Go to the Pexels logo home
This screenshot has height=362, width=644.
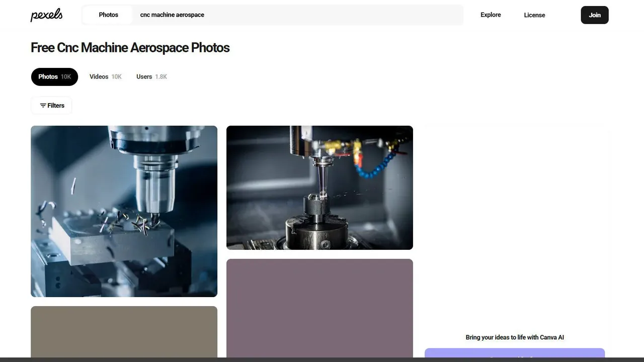pyautogui.click(x=46, y=15)
